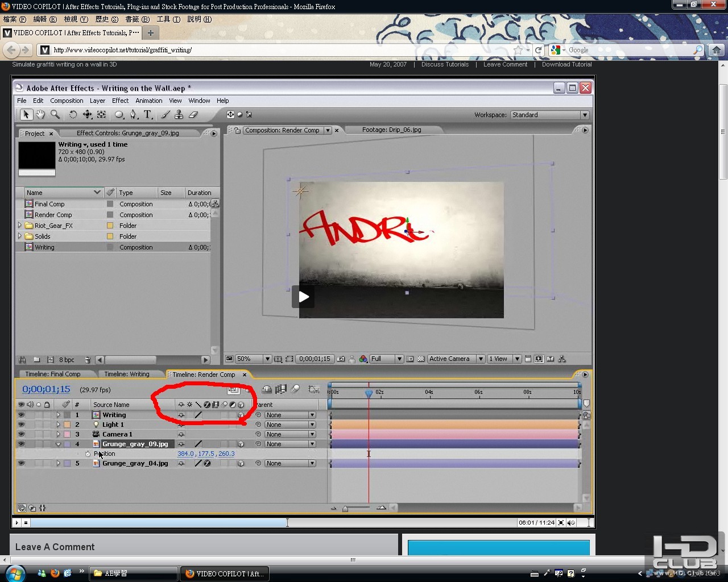Click the new composition icon in Project panel
Viewport: 728px width, 582px height.
pyautogui.click(x=50, y=360)
